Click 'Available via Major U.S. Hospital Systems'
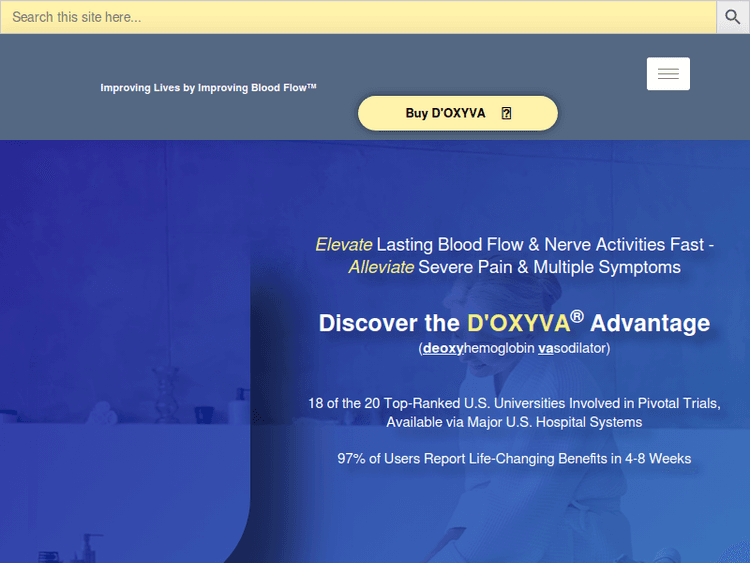This screenshot has width=750, height=563. point(514,422)
